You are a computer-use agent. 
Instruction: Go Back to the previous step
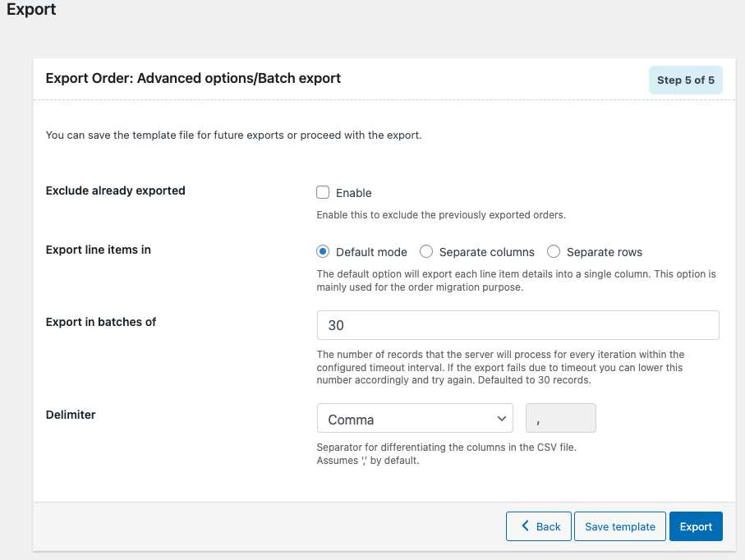[x=539, y=526]
